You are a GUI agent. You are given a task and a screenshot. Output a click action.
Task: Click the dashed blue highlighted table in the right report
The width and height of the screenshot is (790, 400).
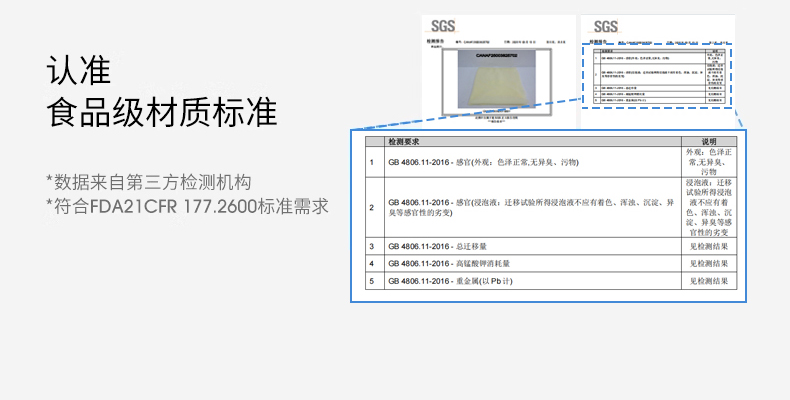(x=656, y=77)
